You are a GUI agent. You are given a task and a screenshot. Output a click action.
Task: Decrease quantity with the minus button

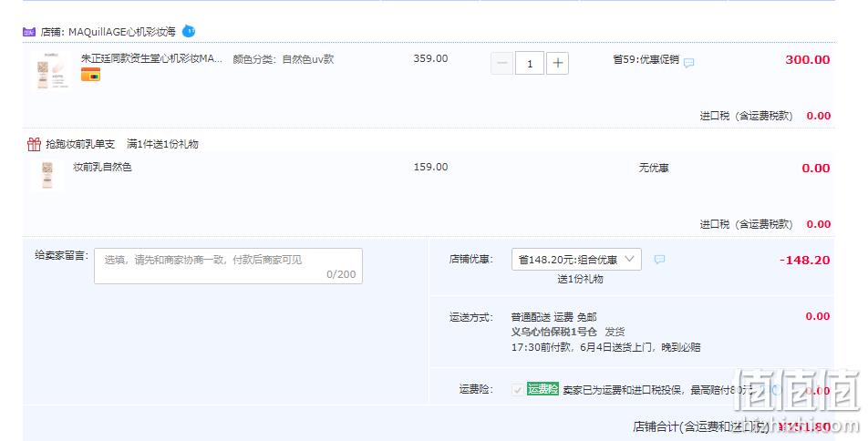(501, 63)
